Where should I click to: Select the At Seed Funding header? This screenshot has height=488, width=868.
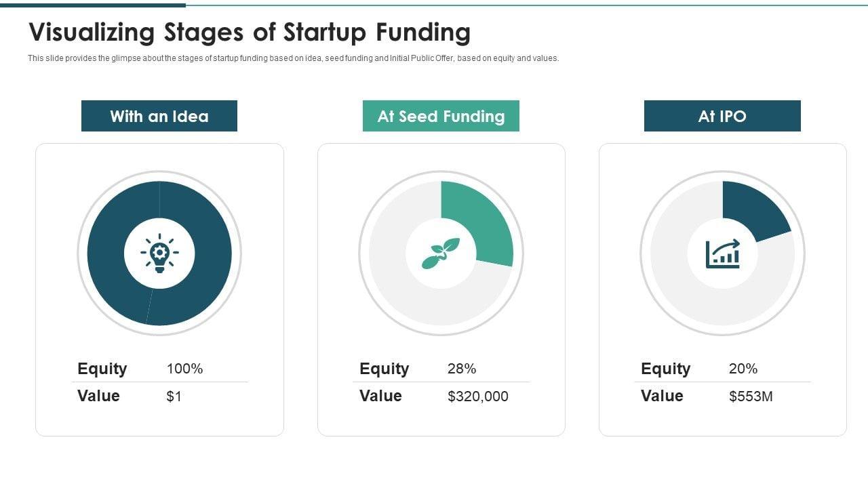(441, 116)
